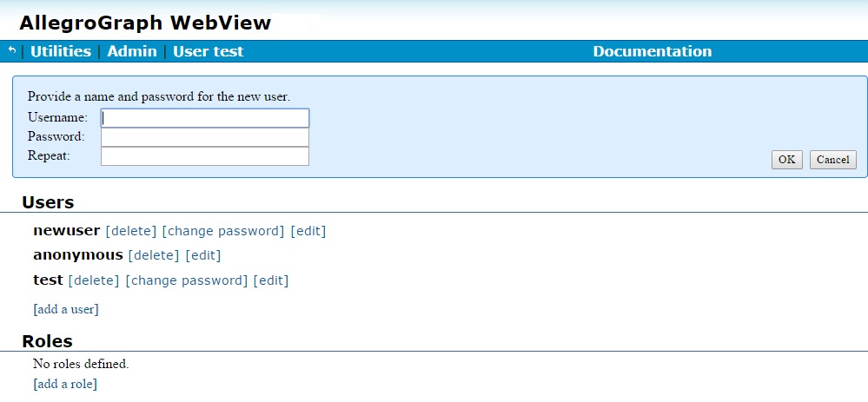Click the add a user link
Viewport: 868px width, 402px height.
(x=66, y=309)
